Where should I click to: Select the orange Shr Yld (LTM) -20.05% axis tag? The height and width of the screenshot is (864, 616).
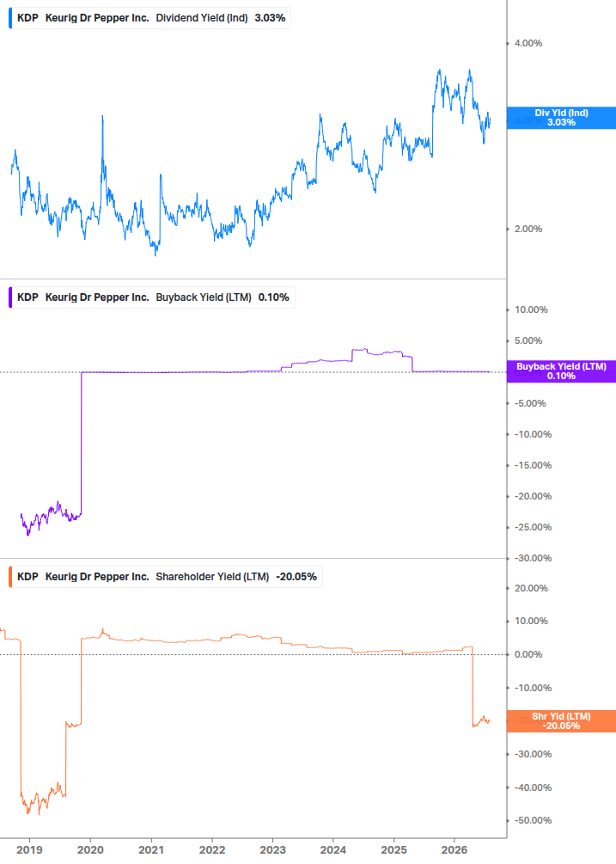[x=561, y=721]
